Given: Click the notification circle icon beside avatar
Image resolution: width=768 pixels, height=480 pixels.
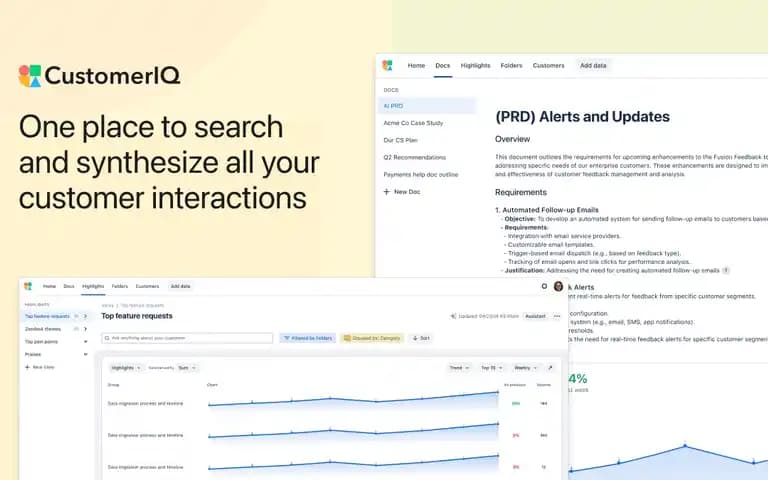Looking at the screenshot, I should point(544,286).
